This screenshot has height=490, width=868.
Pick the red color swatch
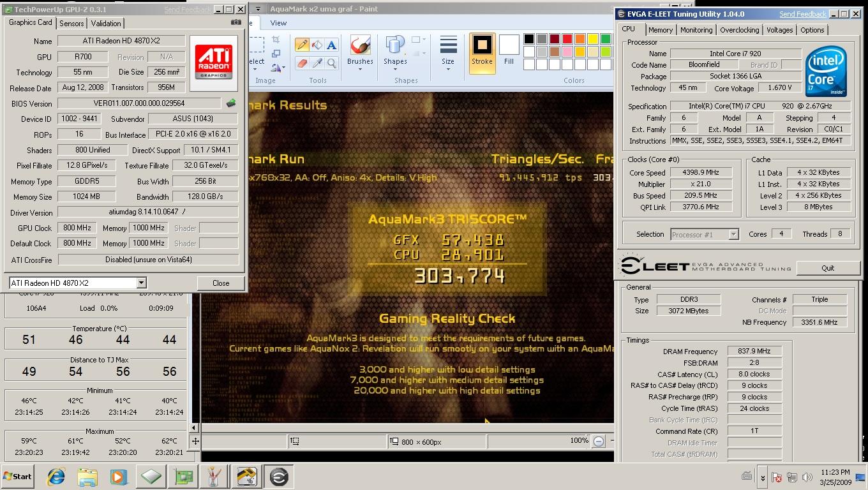(567, 39)
